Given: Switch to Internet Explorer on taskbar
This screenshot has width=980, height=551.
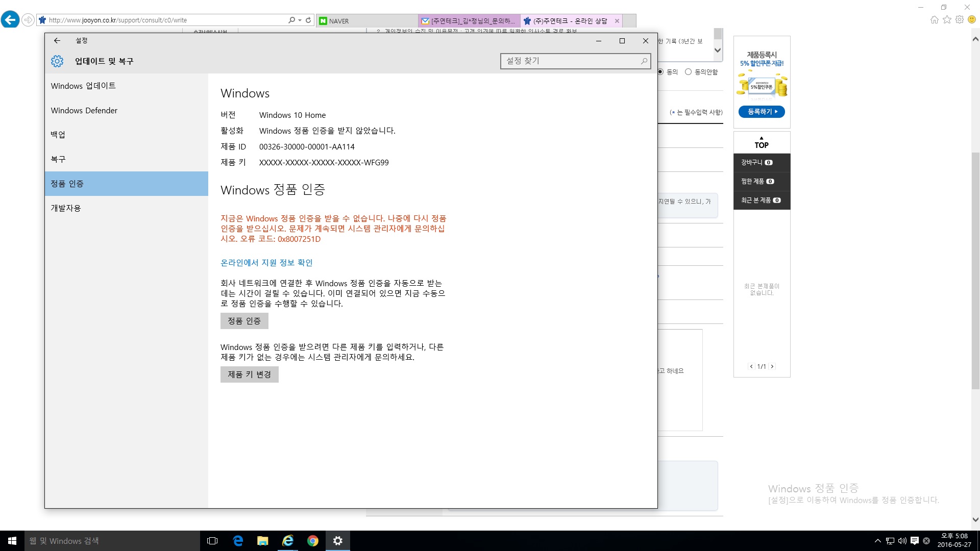Looking at the screenshot, I should pos(288,541).
